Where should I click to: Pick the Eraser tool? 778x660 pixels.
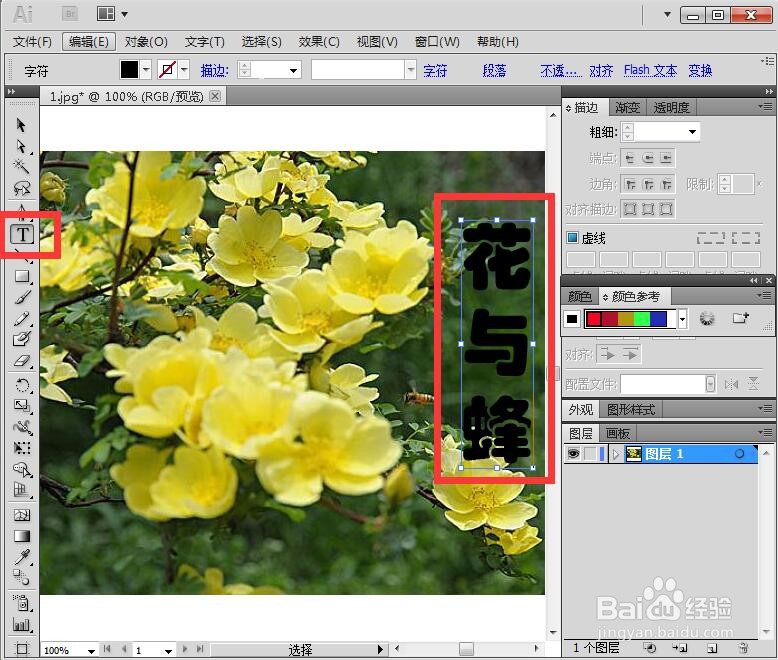point(22,361)
